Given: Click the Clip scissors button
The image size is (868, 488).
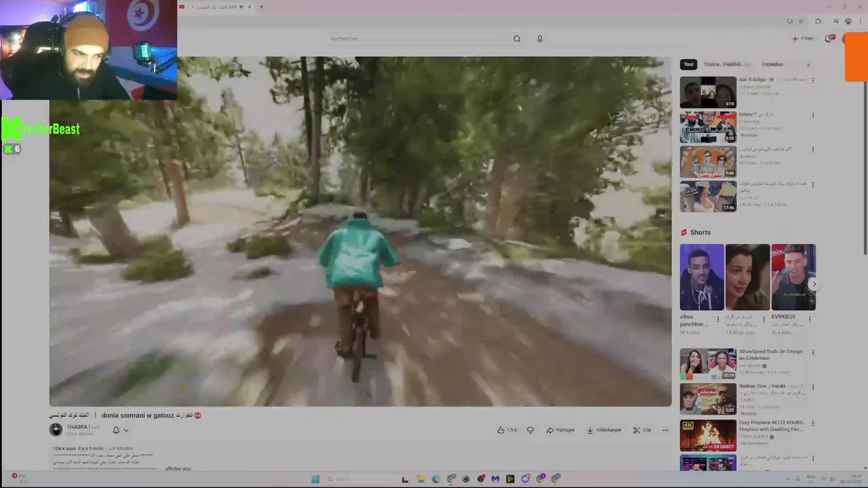Looking at the screenshot, I should 642,430.
